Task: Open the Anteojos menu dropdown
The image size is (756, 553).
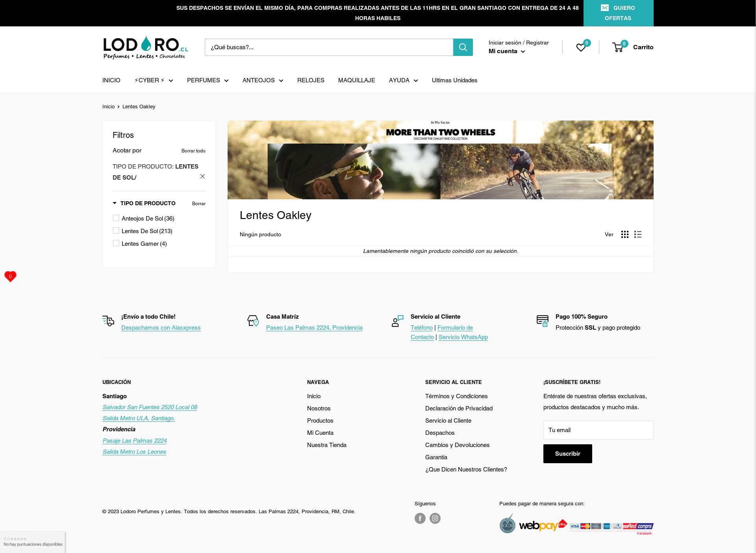Action: click(263, 80)
